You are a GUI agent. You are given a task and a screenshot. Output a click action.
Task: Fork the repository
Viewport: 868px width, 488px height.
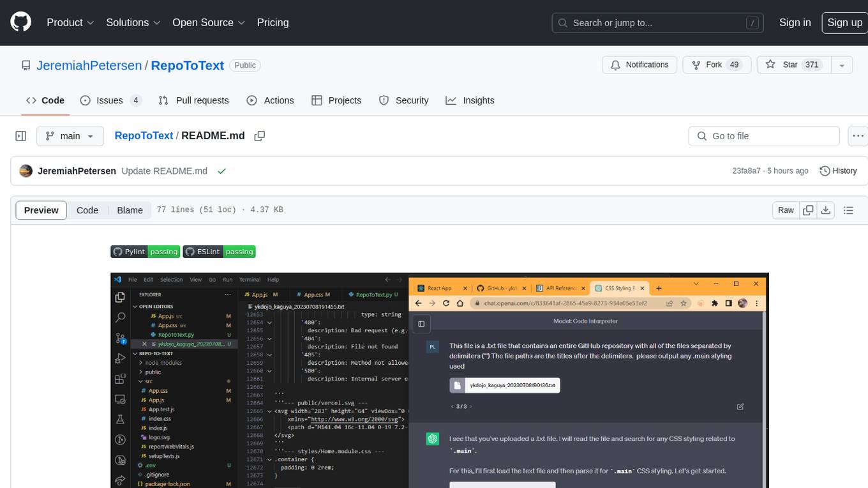pos(717,65)
